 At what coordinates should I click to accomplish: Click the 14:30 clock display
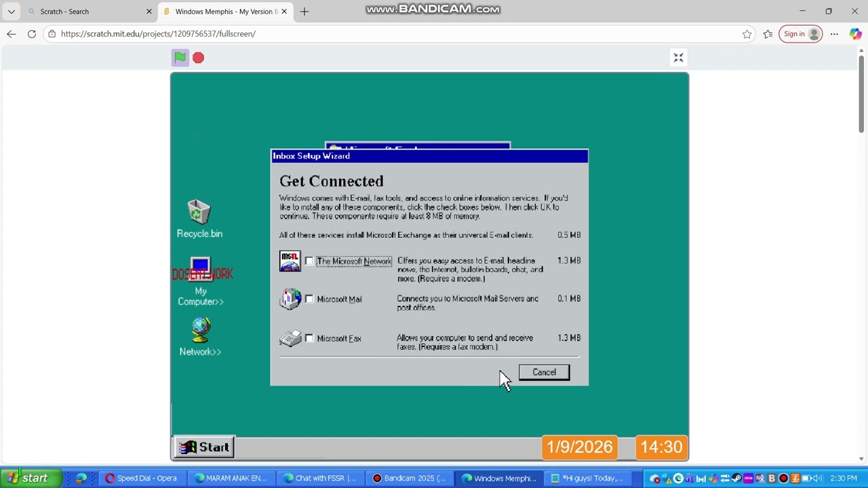[x=661, y=447]
